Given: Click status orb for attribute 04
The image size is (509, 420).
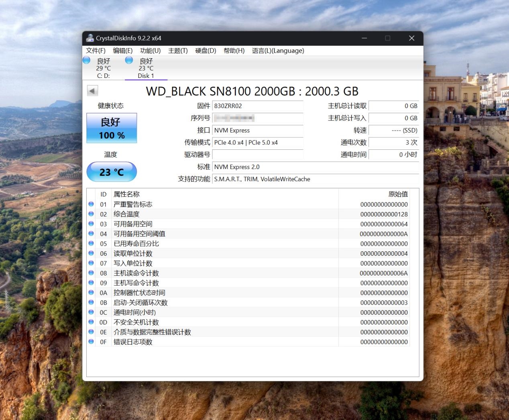Looking at the screenshot, I should pos(91,234).
